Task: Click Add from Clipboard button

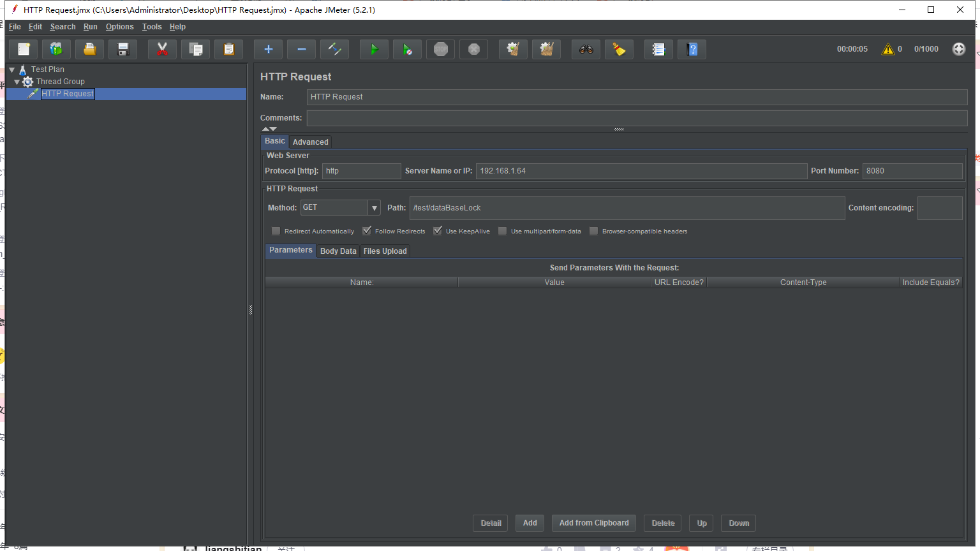Action: 594,523
